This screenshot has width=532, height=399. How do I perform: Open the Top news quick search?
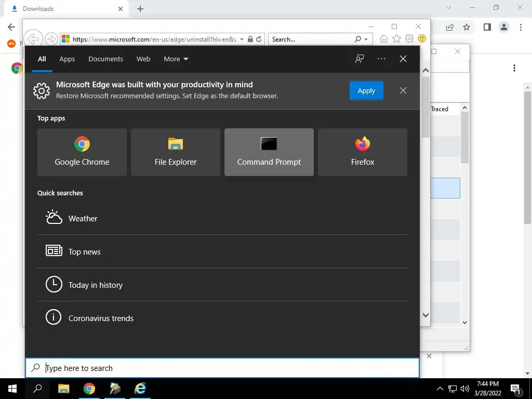(222, 251)
